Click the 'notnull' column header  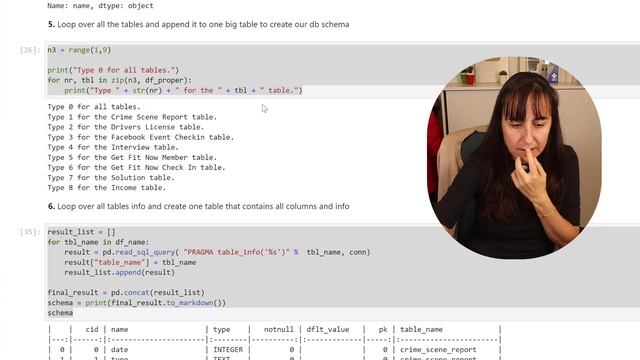pos(279,329)
